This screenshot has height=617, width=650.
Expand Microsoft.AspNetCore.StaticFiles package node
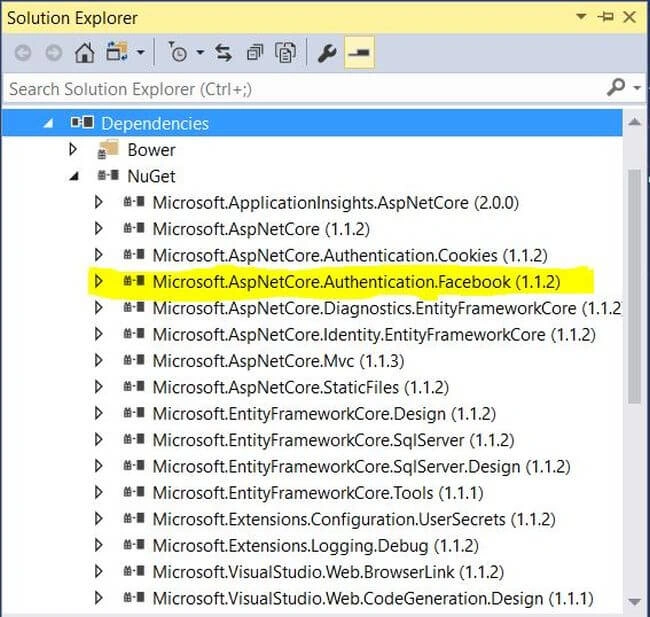point(99,387)
